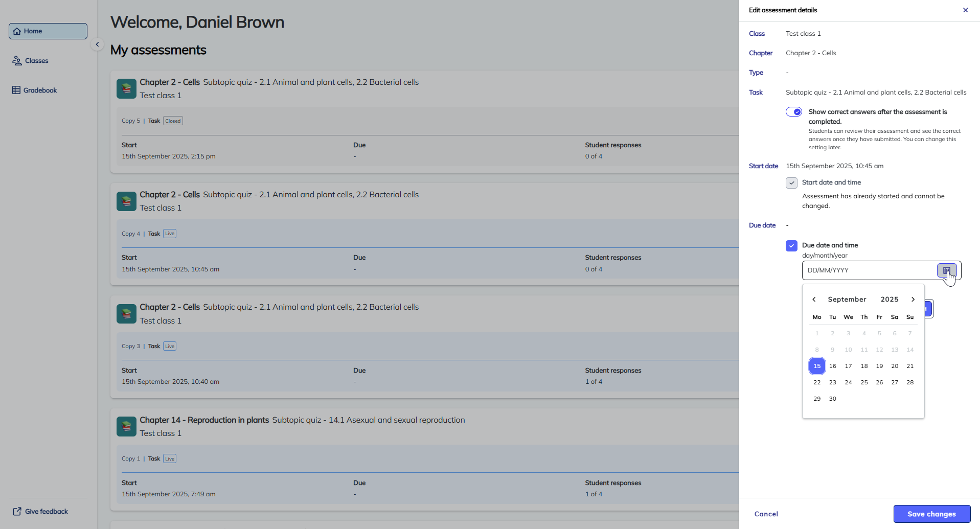Click the Copy 3 label
Viewport: 980px width, 529px height.
coord(131,347)
